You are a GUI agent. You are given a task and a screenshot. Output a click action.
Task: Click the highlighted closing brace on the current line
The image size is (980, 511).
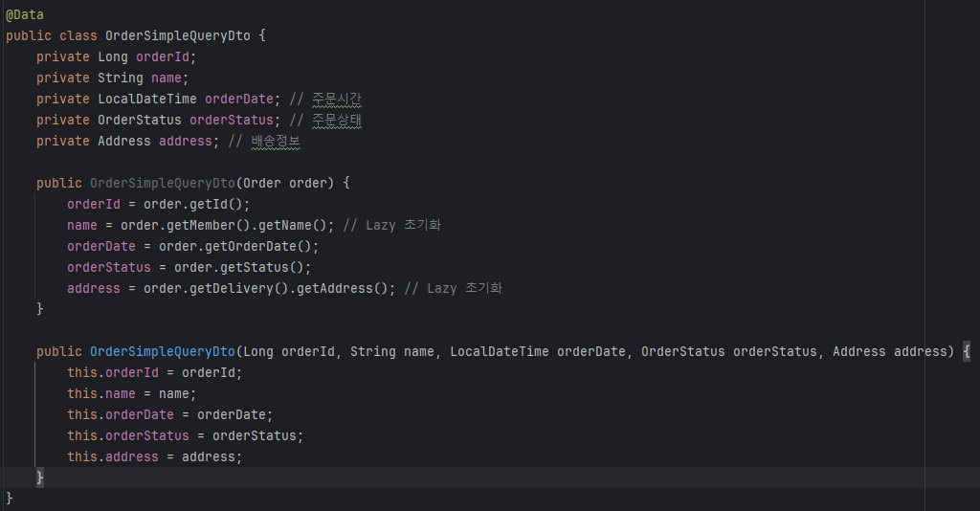pos(40,478)
